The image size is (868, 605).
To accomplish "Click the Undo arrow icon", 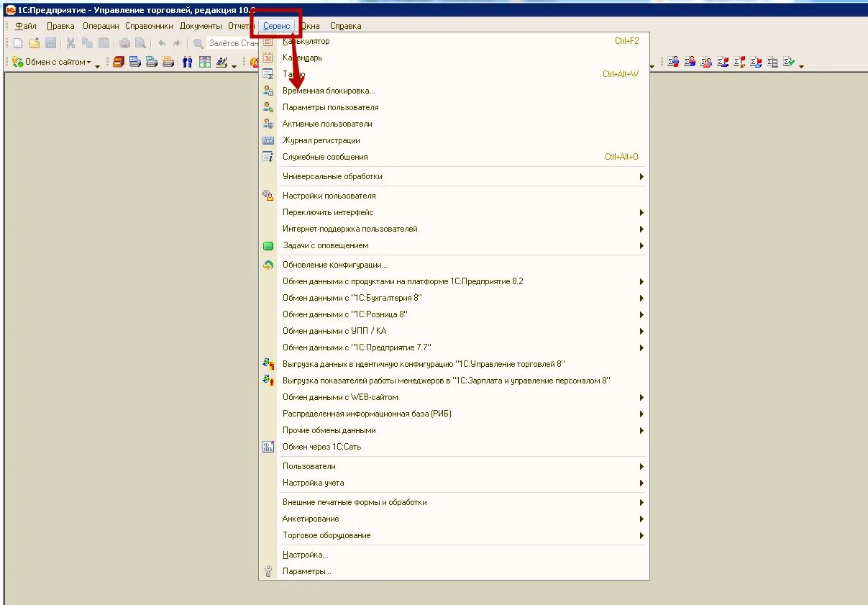I will click(162, 43).
